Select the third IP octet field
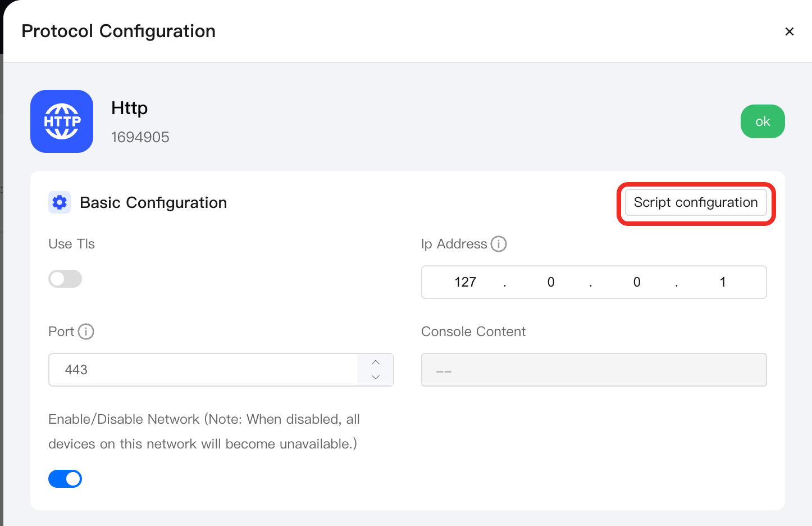 pos(637,282)
